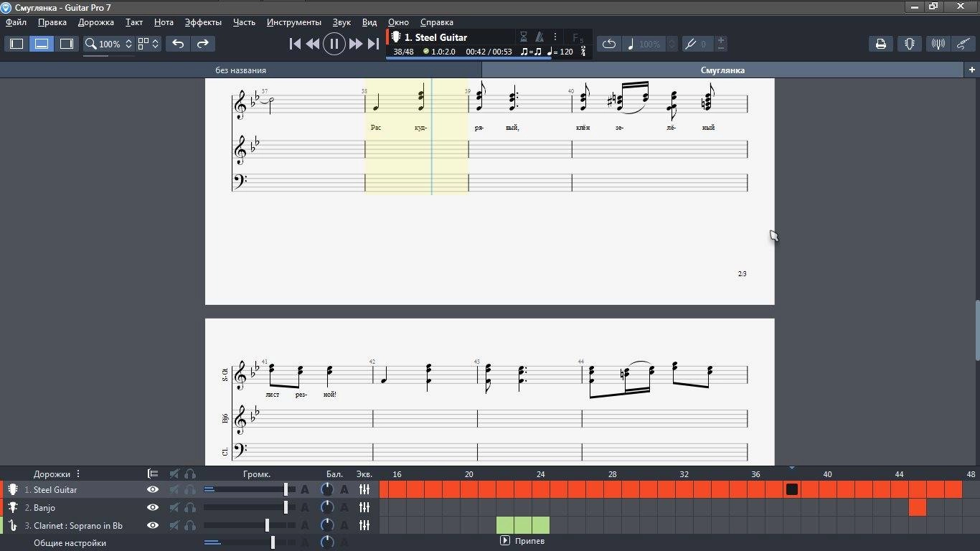Click the Steel Guitar pan knob
Image resolution: width=980 pixels, height=551 pixels.
(x=327, y=489)
